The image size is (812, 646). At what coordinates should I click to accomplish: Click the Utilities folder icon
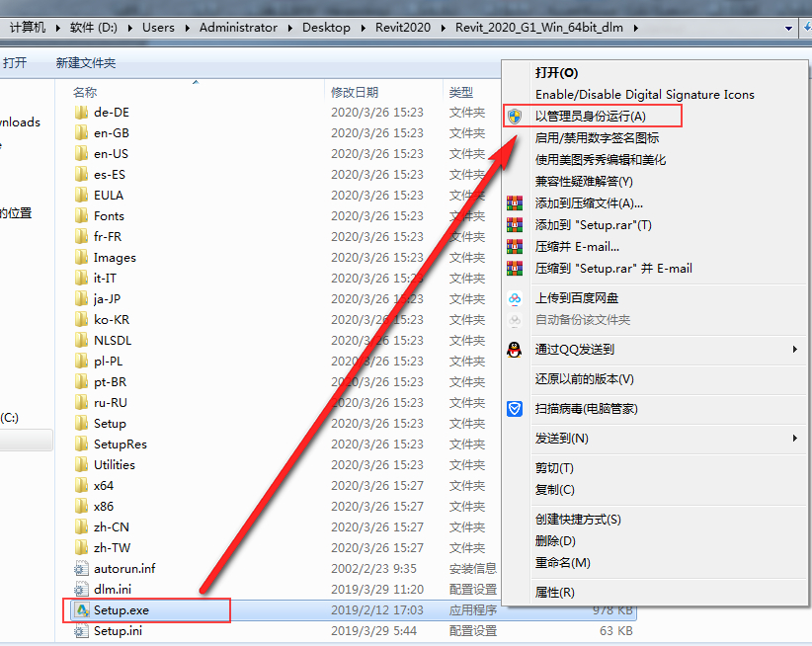tap(81, 464)
